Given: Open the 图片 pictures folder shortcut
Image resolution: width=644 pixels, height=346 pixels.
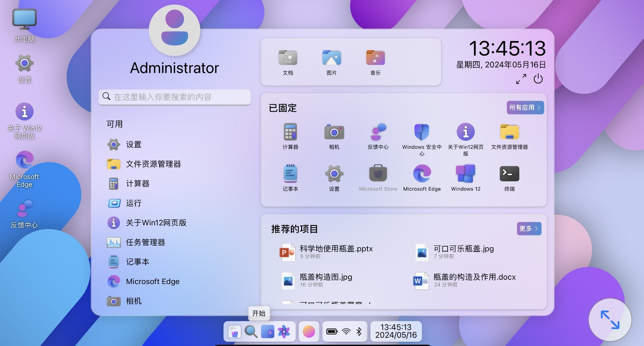Looking at the screenshot, I should pos(332,62).
